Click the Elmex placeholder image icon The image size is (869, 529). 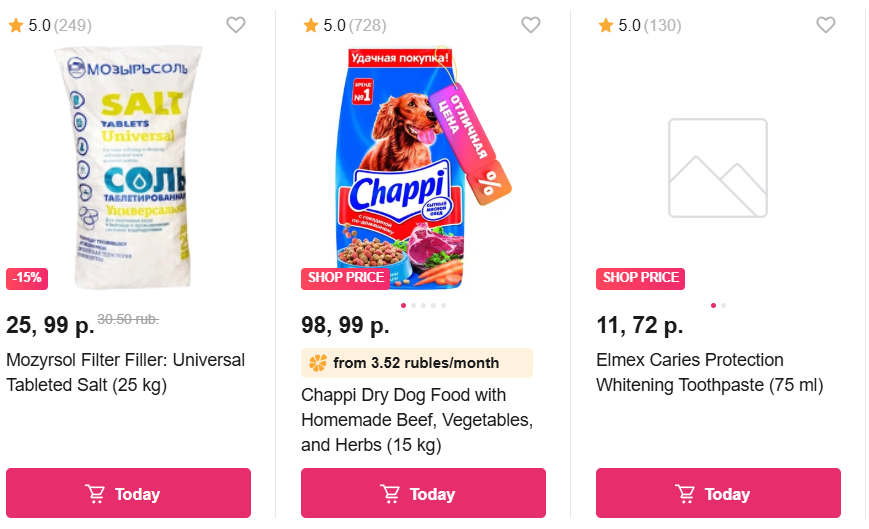pos(718,168)
